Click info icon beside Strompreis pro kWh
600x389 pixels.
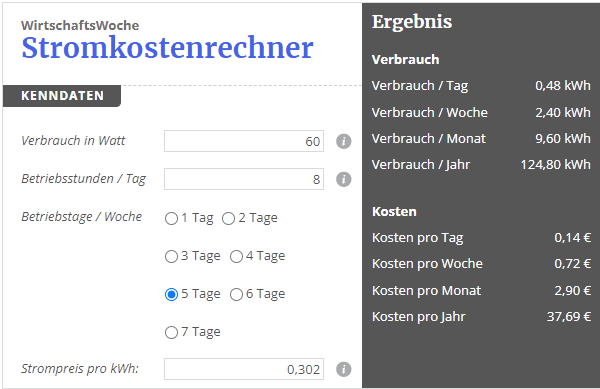pos(344,369)
